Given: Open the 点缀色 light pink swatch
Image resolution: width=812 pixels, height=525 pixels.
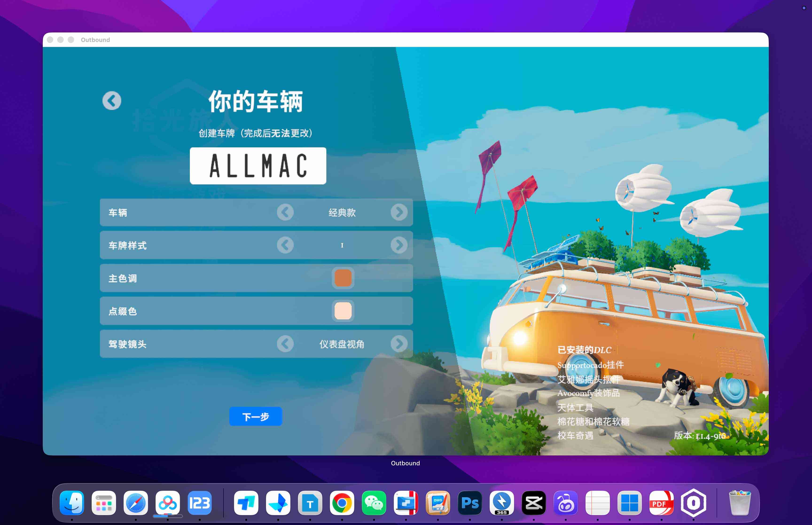Looking at the screenshot, I should [343, 311].
